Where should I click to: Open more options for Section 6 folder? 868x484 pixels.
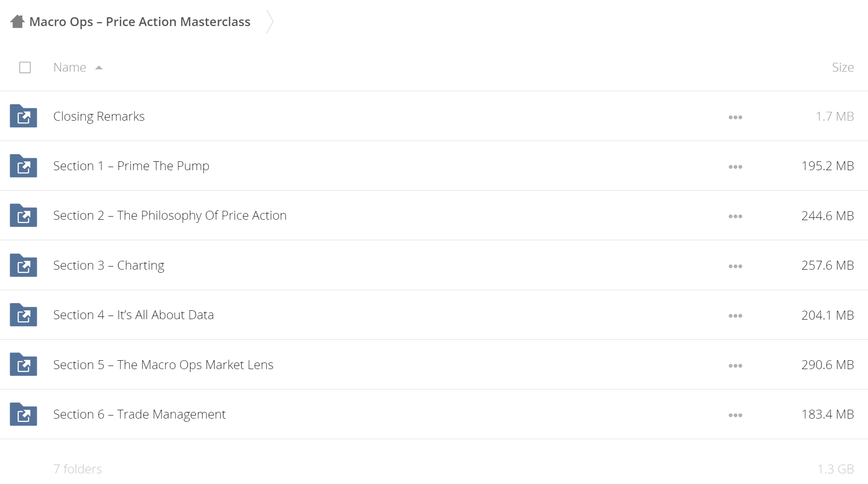735,415
